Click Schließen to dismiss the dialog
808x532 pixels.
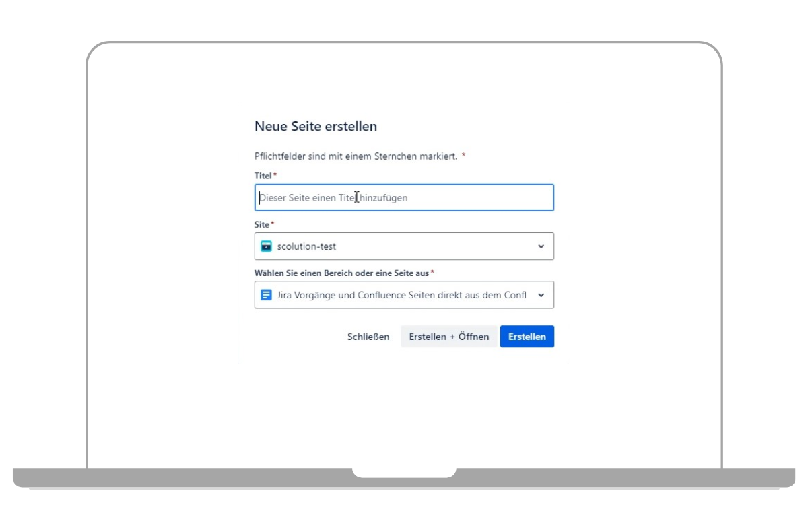tap(368, 337)
